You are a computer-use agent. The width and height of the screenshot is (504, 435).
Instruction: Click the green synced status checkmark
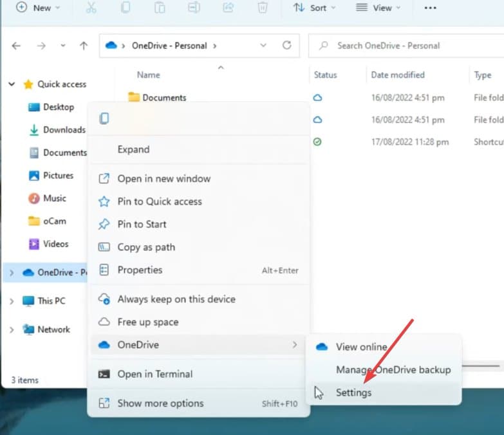tap(317, 142)
